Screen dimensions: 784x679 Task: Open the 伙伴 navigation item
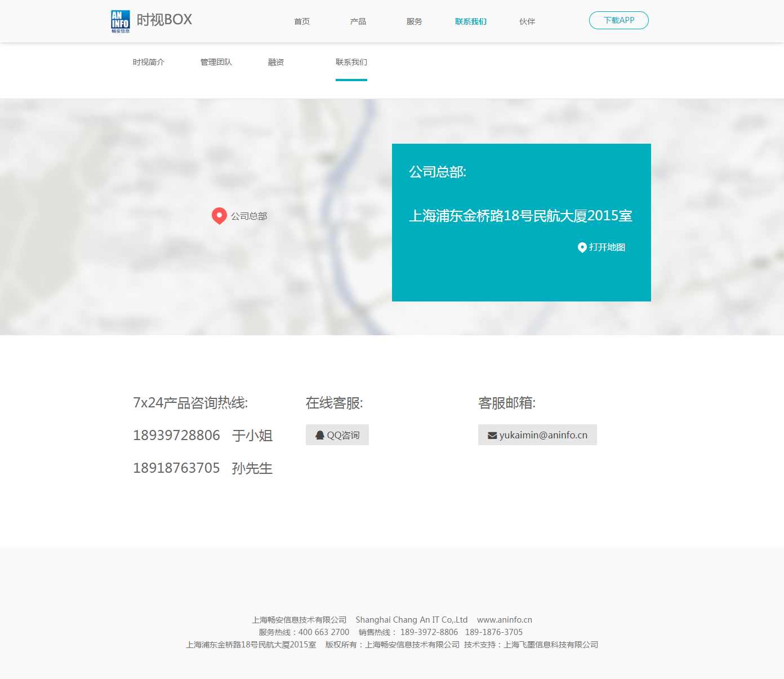[x=527, y=21]
